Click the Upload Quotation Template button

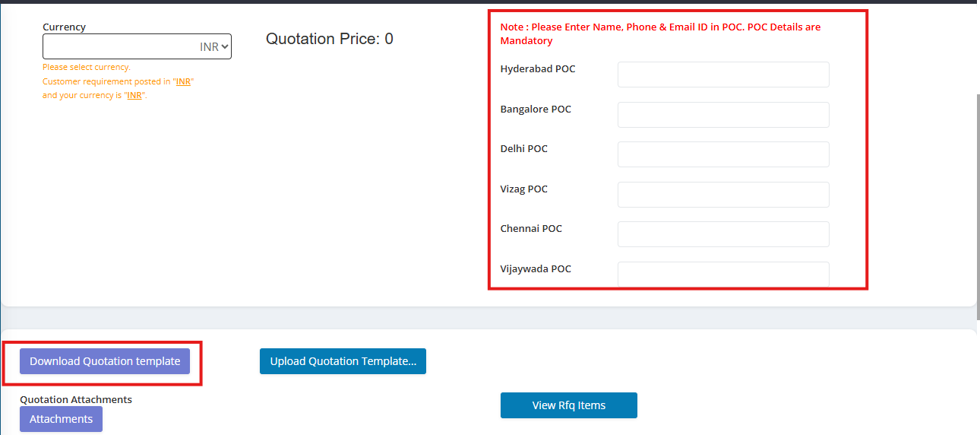tap(343, 361)
